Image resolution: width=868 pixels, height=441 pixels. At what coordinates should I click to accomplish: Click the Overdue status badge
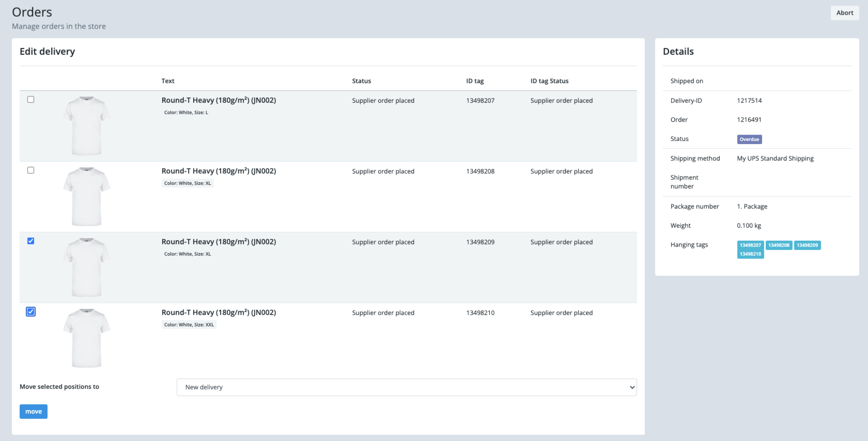tap(749, 139)
